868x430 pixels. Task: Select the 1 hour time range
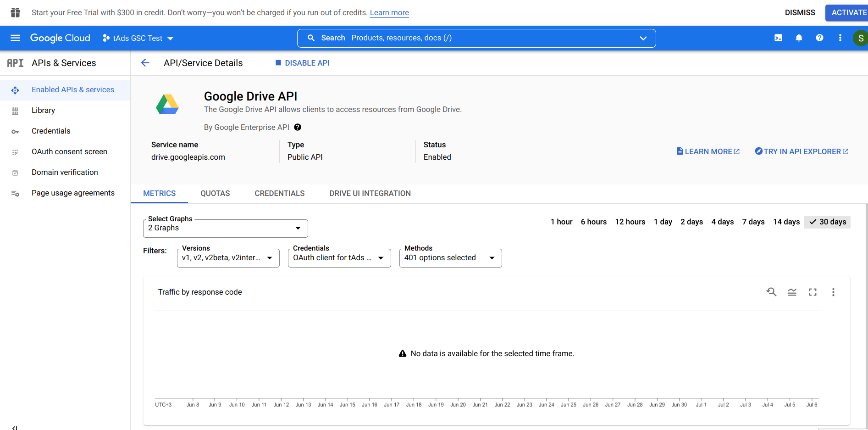(x=561, y=222)
